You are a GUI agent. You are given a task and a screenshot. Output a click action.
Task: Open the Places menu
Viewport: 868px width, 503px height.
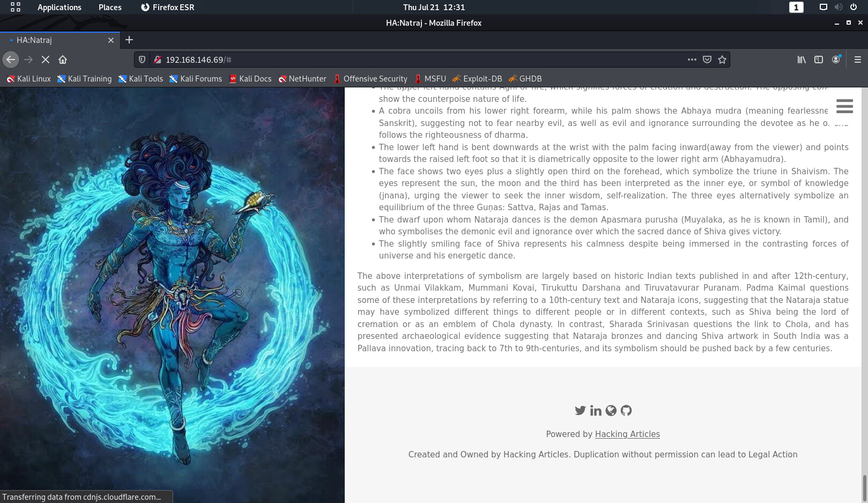(x=110, y=7)
